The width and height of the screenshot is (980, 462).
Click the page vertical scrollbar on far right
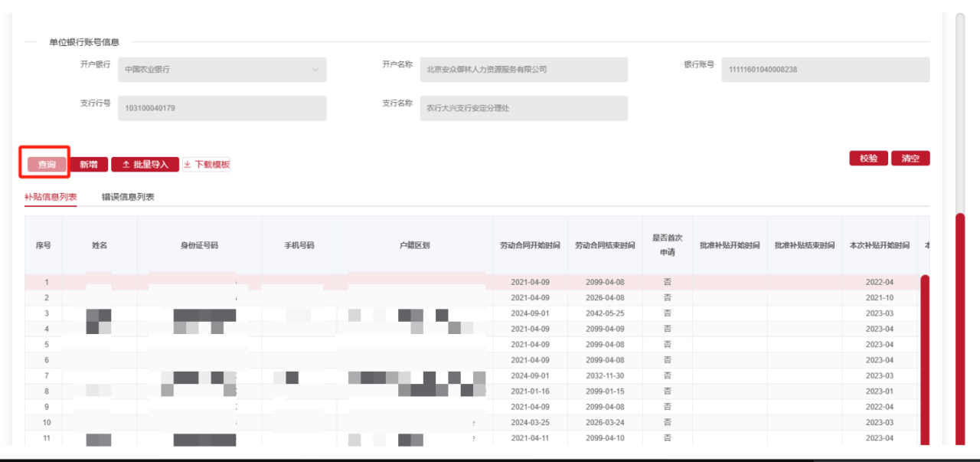click(960, 322)
